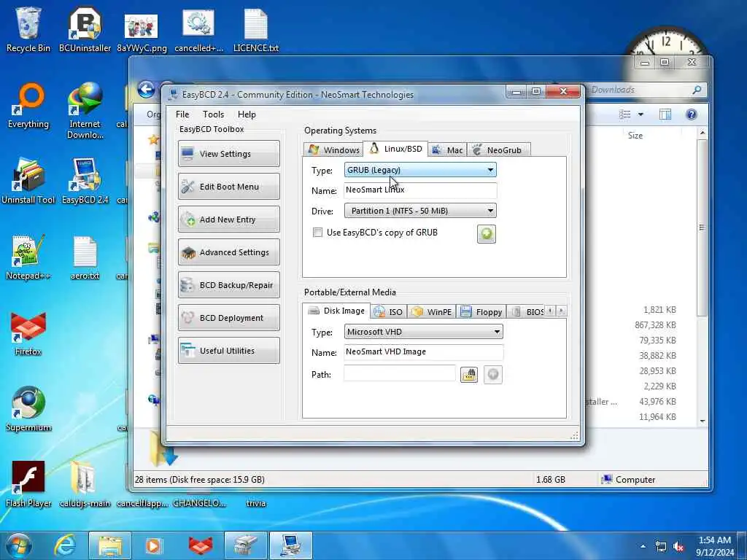Switch to the Mac tab

click(447, 150)
